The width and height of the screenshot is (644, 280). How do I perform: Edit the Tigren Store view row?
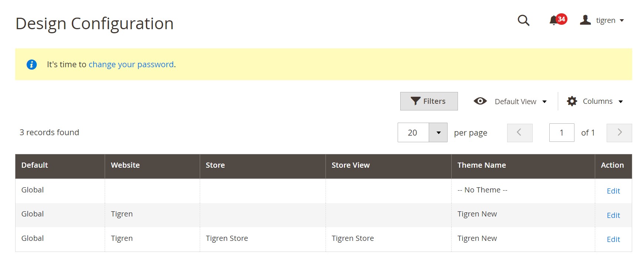pyautogui.click(x=613, y=239)
